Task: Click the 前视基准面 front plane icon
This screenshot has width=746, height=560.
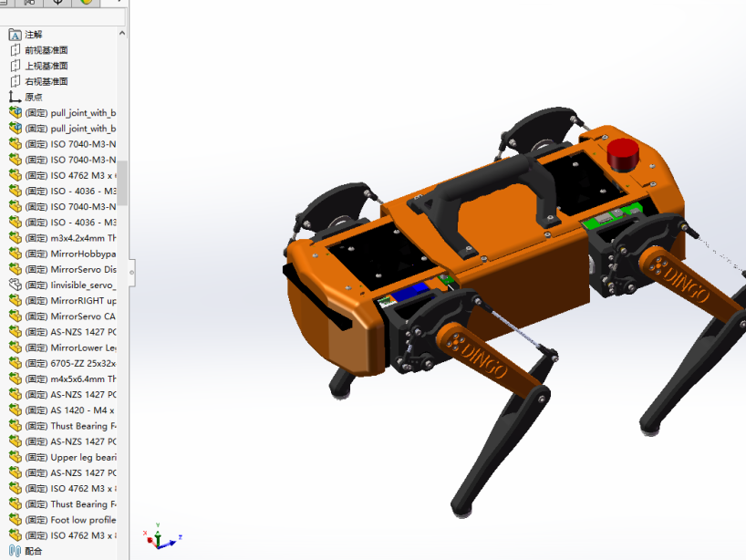Action: [x=15, y=50]
